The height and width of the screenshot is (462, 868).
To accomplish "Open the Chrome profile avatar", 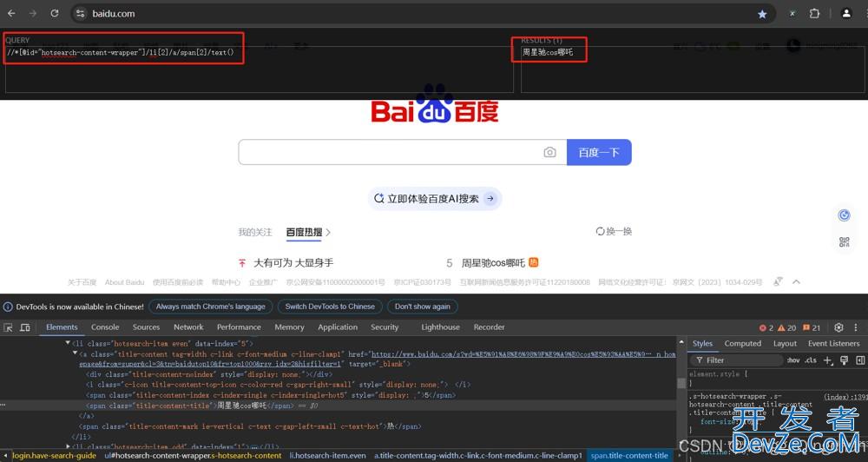I will point(845,14).
